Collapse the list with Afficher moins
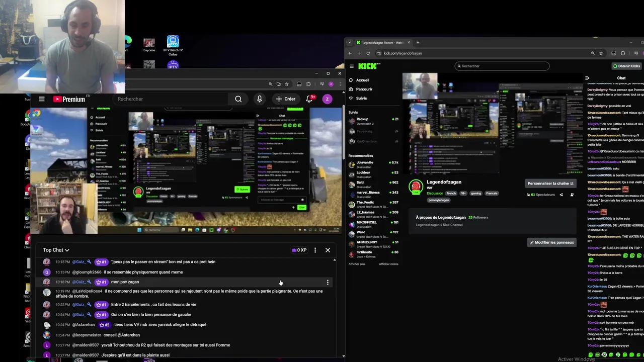Screen dimensions: 644x362 pos(388,264)
